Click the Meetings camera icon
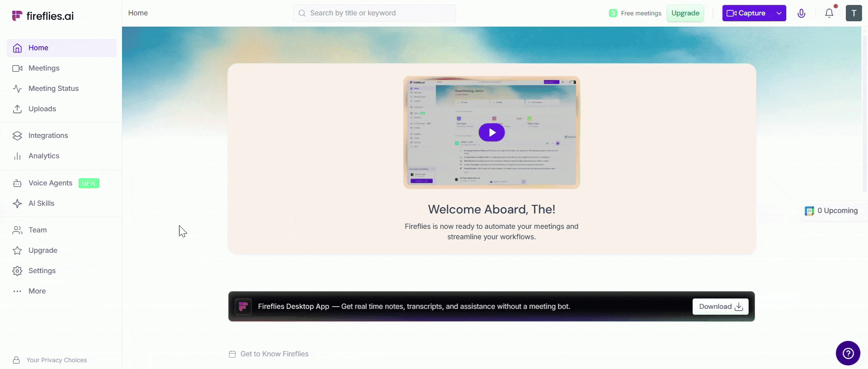The width and height of the screenshot is (868, 369). click(x=17, y=68)
